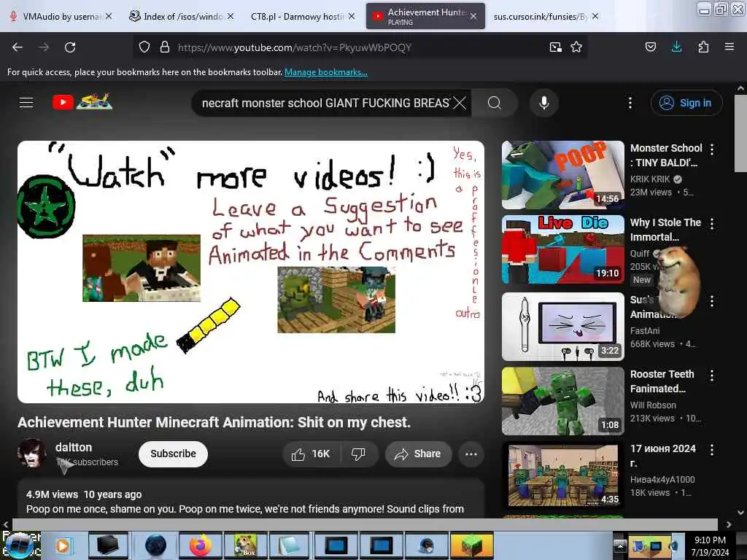Open the Minecraft grass block taskbar icon
The height and width of the screenshot is (560, 747).
click(472, 545)
